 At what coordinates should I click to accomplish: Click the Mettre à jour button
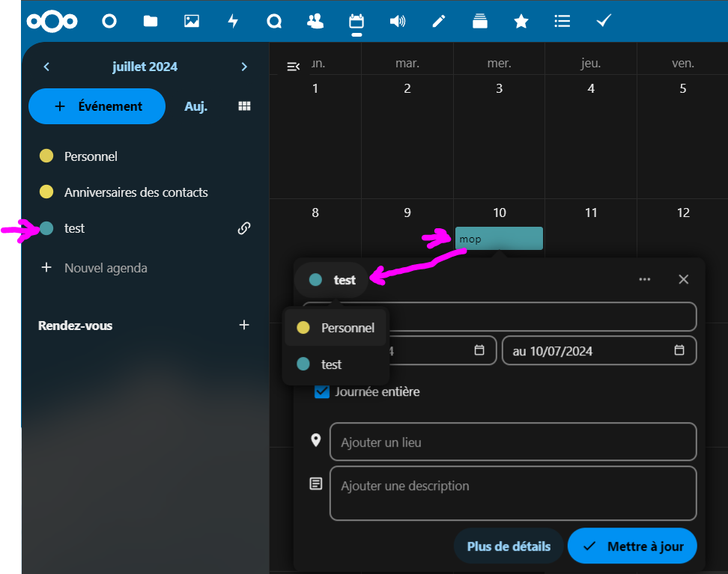(x=631, y=546)
